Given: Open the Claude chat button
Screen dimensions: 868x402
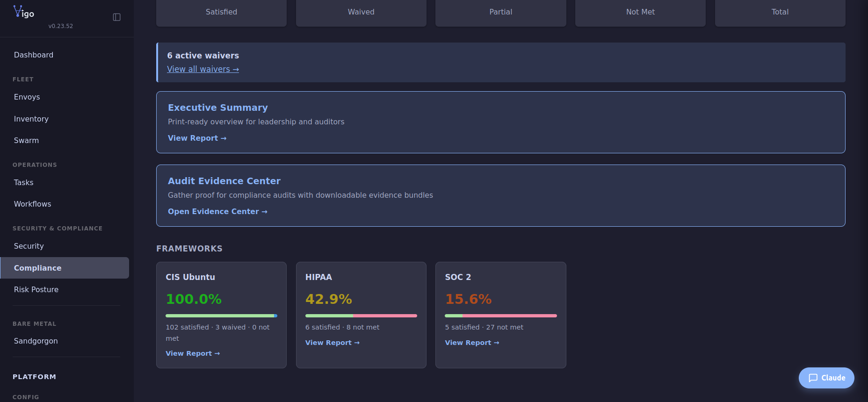Looking at the screenshot, I should pos(826,378).
